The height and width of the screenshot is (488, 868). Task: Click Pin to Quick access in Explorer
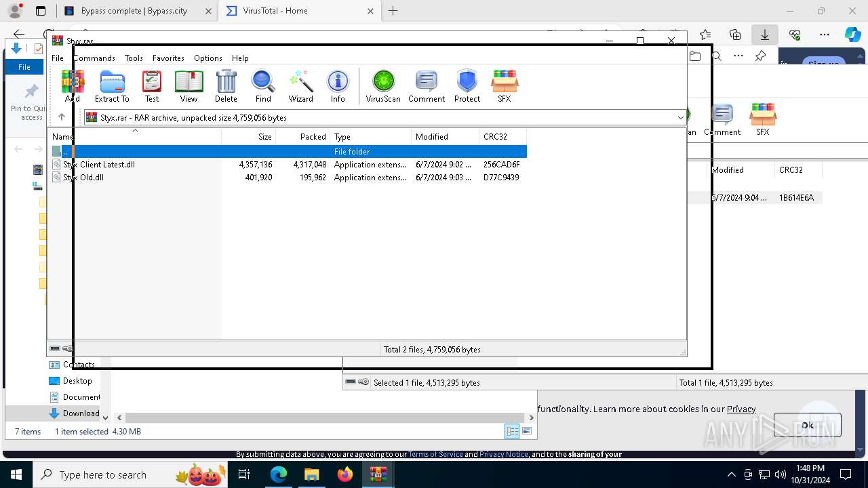[31, 102]
